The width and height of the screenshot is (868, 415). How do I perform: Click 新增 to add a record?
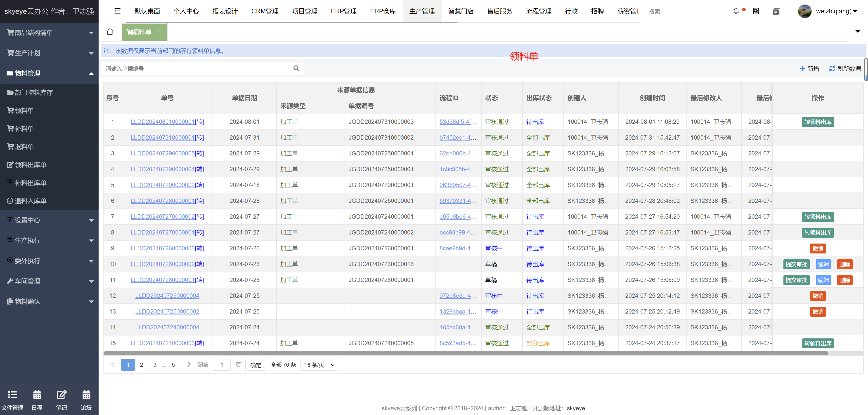point(809,69)
